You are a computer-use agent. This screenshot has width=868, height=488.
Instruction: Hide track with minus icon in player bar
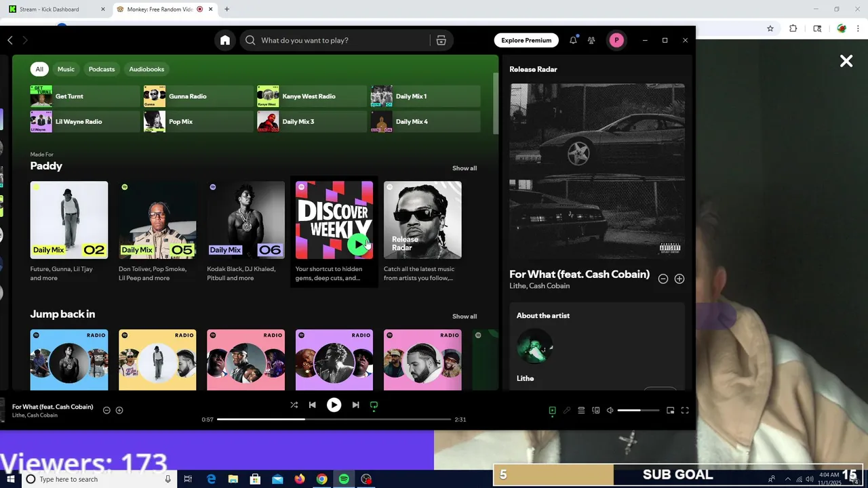[106, 410]
